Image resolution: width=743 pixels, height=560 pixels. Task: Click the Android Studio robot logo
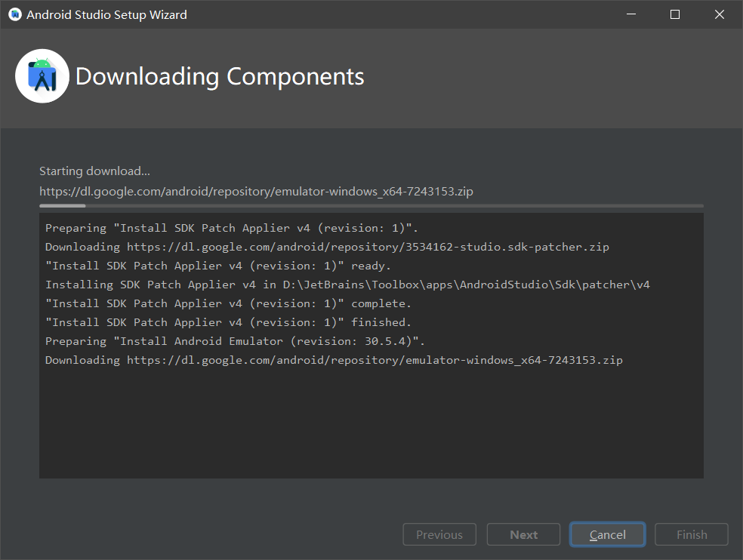(x=42, y=75)
